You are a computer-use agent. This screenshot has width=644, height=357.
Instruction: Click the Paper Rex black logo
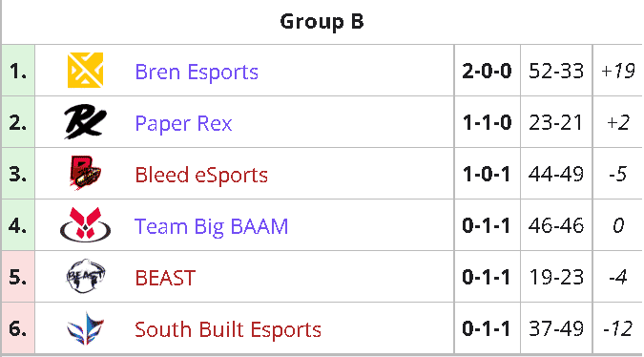point(85,121)
